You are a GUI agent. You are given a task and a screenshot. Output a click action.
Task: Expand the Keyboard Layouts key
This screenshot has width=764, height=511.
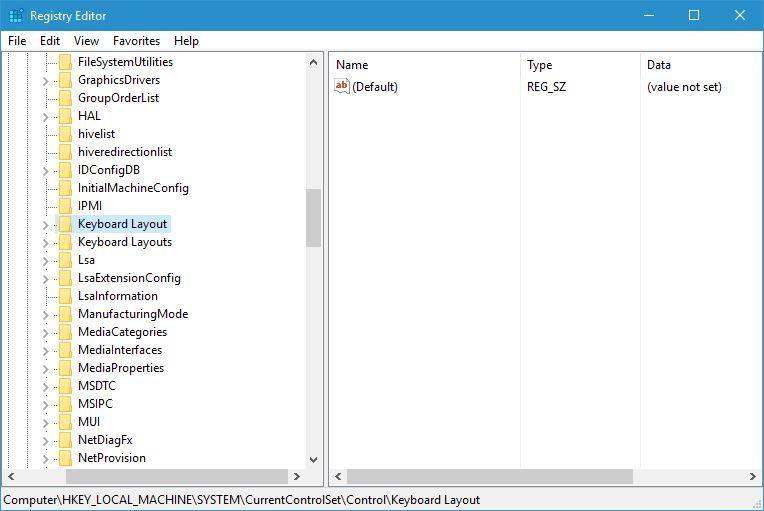(x=45, y=243)
